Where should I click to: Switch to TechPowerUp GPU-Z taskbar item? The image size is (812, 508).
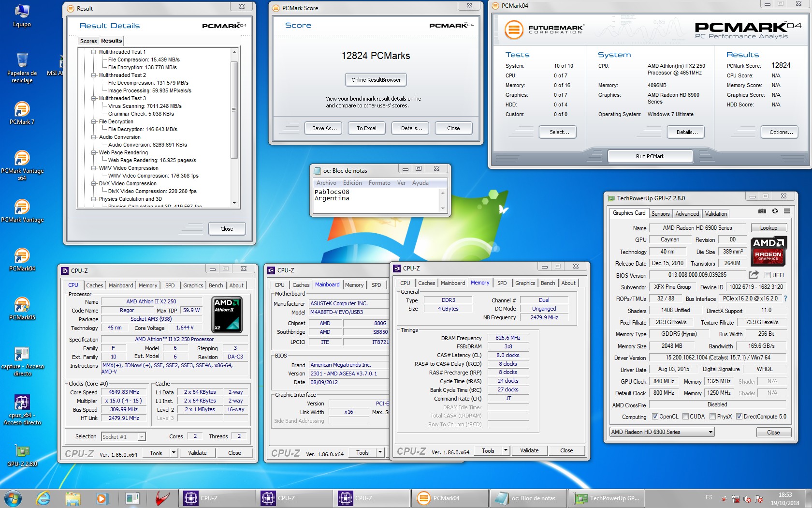[606, 498]
